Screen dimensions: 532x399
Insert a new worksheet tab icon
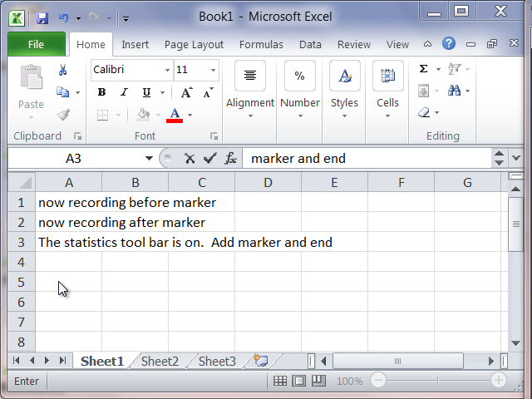pos(261,361)
